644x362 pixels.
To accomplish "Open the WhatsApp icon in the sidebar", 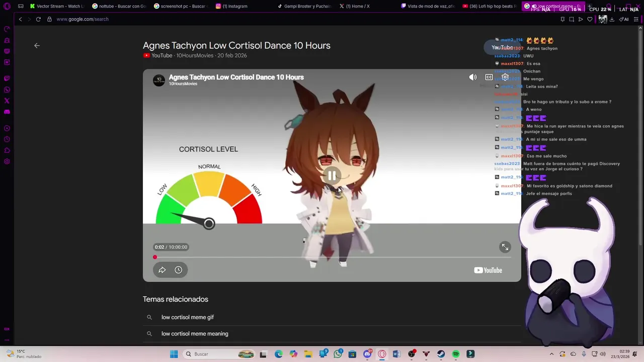I will (7, 89).
